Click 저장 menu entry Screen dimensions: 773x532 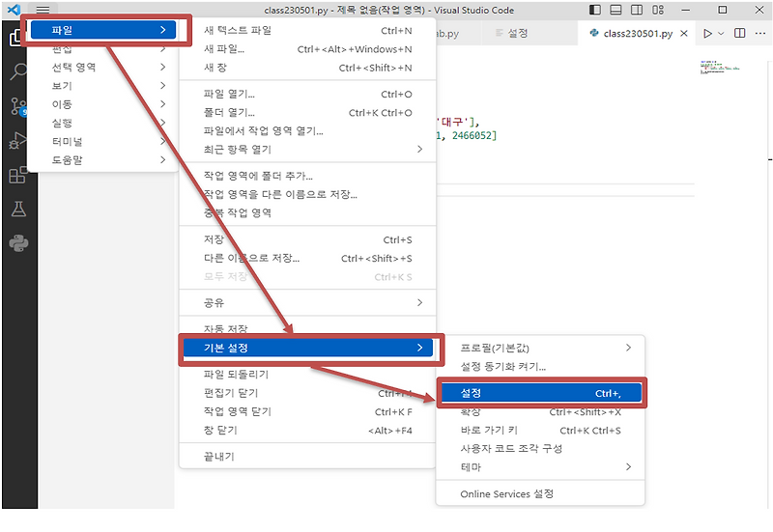[307, 239]
